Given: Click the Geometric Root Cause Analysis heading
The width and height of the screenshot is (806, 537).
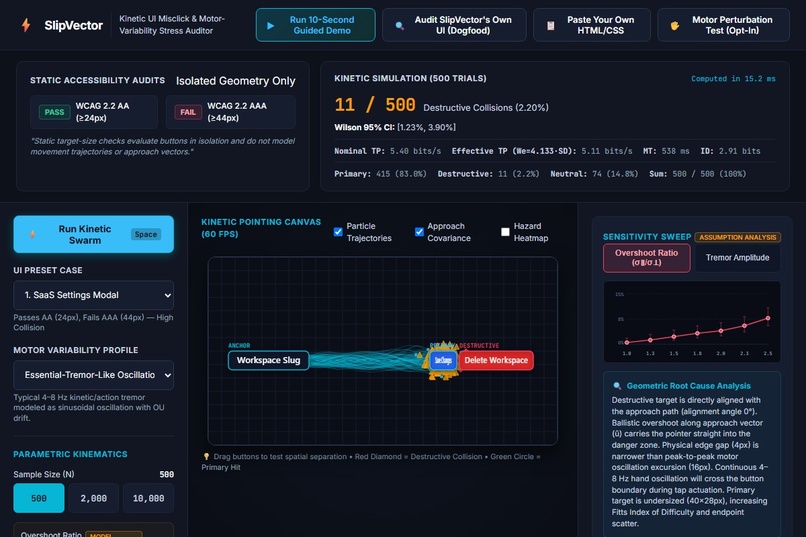Looking at the screenshot, I should 689,386.
